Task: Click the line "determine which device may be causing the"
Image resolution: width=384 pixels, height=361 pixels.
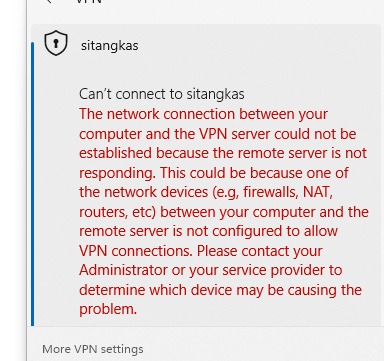Action: tap(220, 290)
